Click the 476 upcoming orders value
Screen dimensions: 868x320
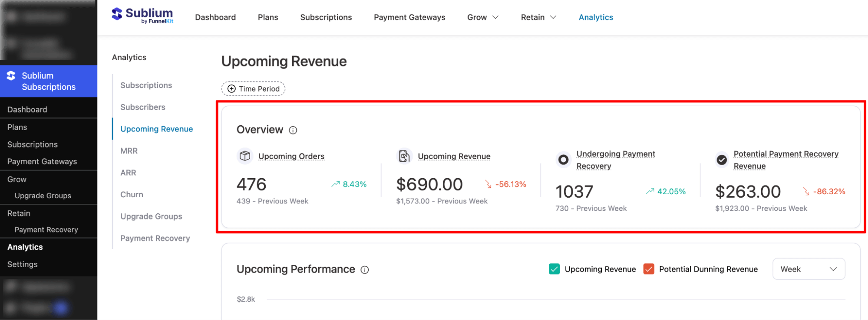(251, 184)
